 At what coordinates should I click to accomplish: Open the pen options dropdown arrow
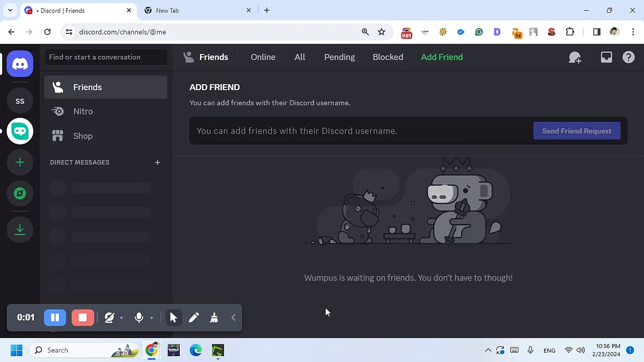click(121, 317)
